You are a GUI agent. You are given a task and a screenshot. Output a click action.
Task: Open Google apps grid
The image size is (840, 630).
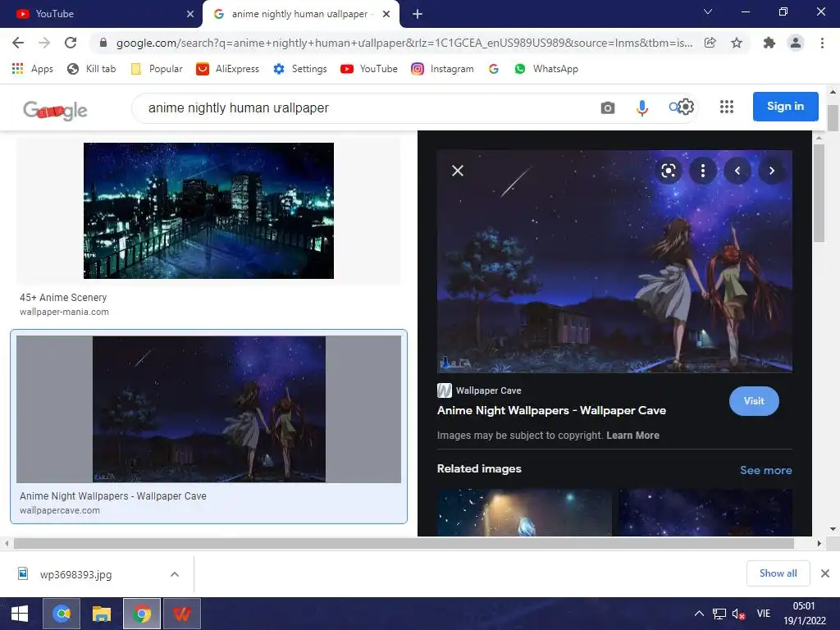(727, 107)
